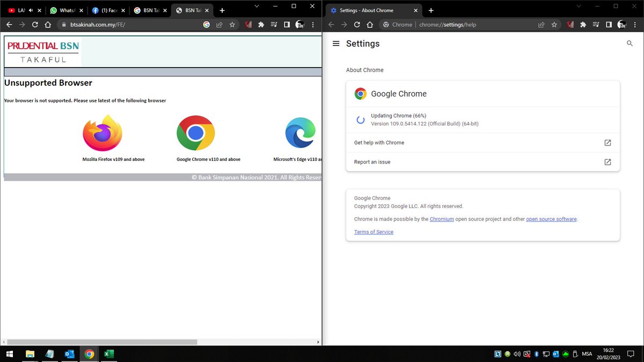The height and width of the screenshot is (362, 644).
Task: Share the btsakinah.com.my page
Action: [x=219, y=25]
